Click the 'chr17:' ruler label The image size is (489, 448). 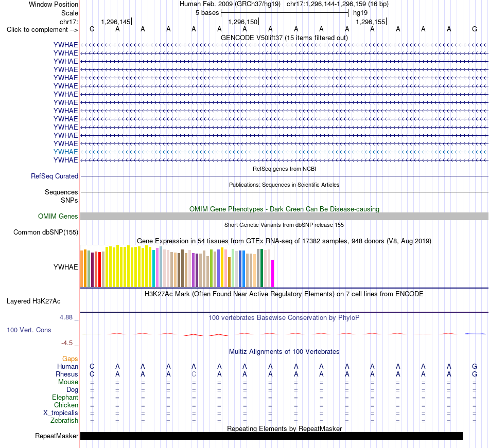pyautogui.click(x=68, y=22)
